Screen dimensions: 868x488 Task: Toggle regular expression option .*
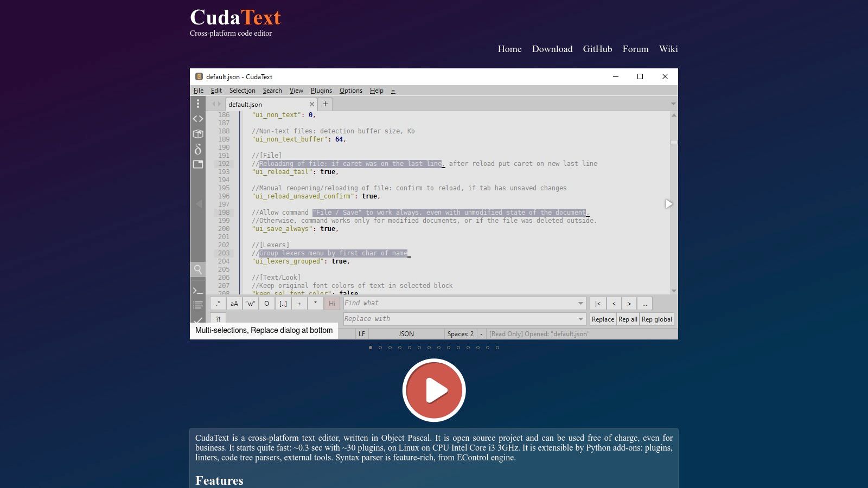218,304
